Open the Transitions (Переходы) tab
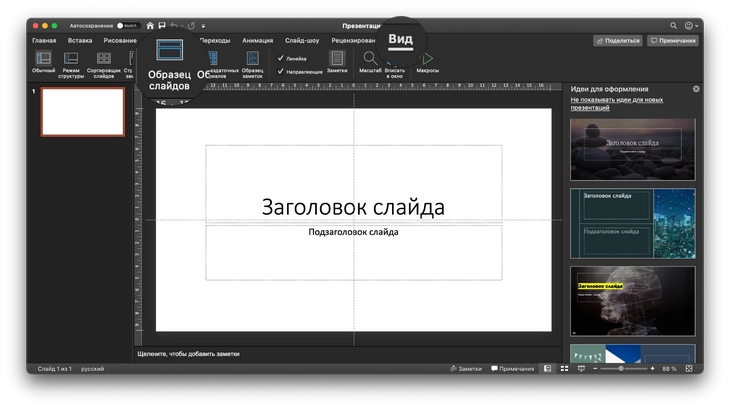Image resolution: width=730 pixels, height=409 pixels. [215, 40]
